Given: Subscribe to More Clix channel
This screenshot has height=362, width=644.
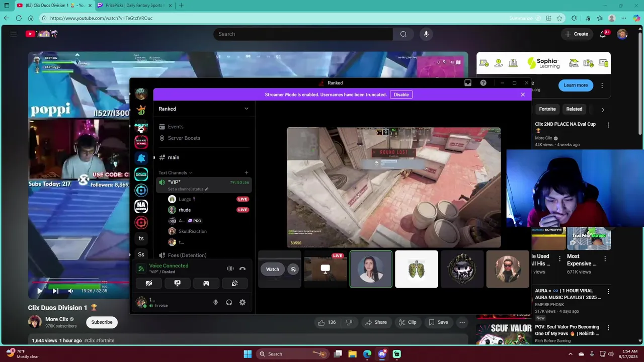Looking at the screenshot, I should click(102, 322).
